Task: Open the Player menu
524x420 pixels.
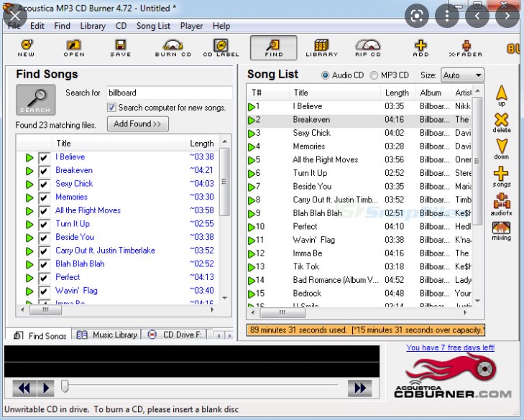Action: point(191,26)
